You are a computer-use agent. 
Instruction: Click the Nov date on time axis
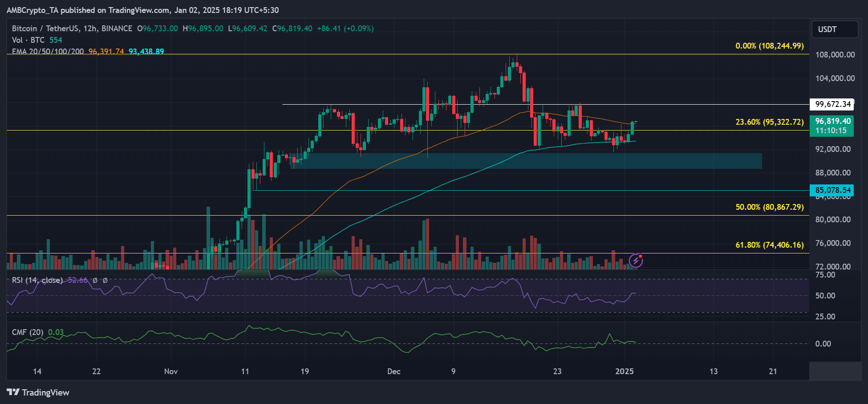point(171,371)
